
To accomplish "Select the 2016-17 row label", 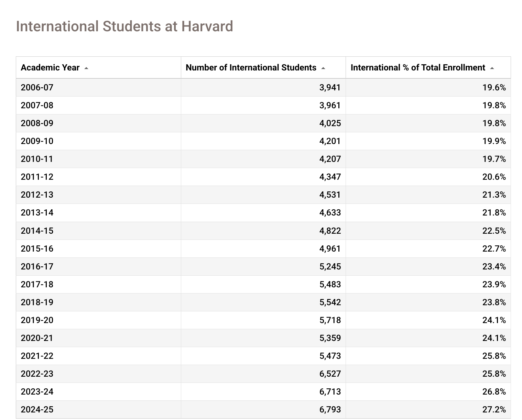I will point(37,266).
